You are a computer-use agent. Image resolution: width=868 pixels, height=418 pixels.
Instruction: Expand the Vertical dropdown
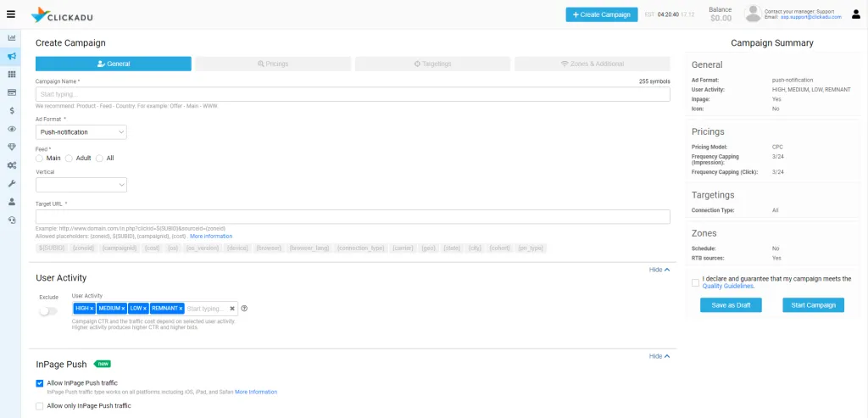click(x=81, y=185)
